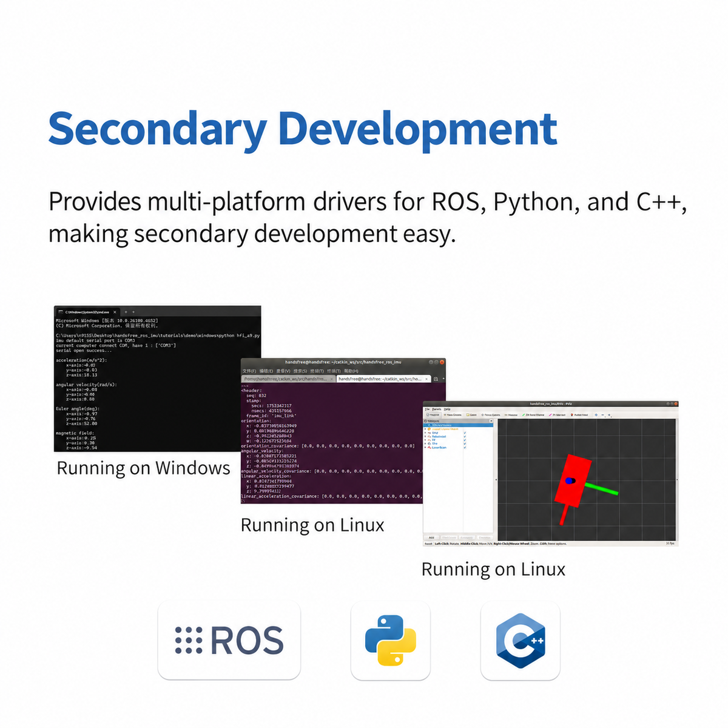
Task: Click the ROS logo card
Action: [x=229, y=640]
